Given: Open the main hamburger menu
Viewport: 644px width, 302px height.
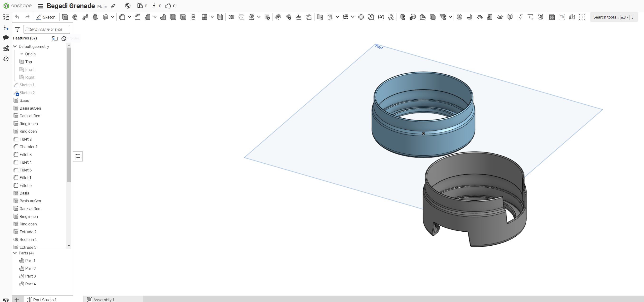Looking at the screenshot, I should pos(40,6).
